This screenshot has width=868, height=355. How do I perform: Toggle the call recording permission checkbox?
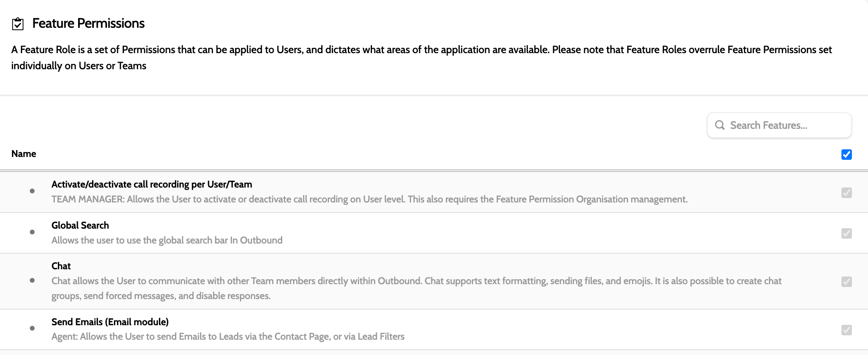point(846,193)
